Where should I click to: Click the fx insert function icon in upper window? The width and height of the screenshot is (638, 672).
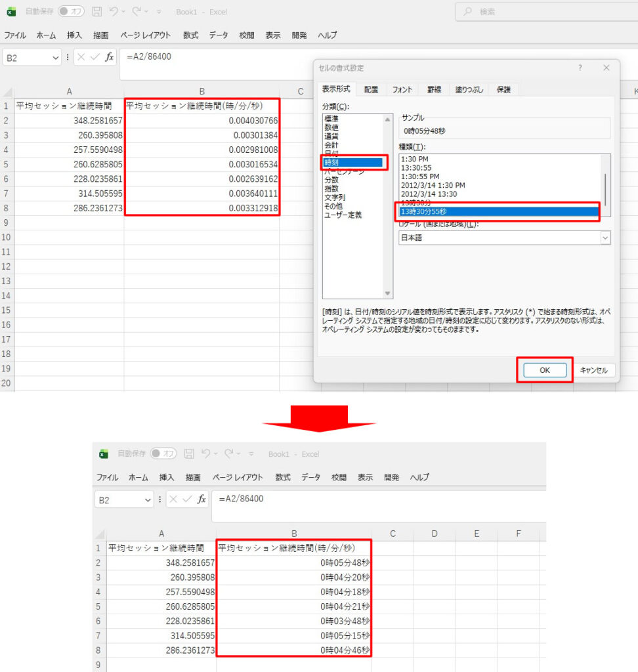tap(110, 57)
